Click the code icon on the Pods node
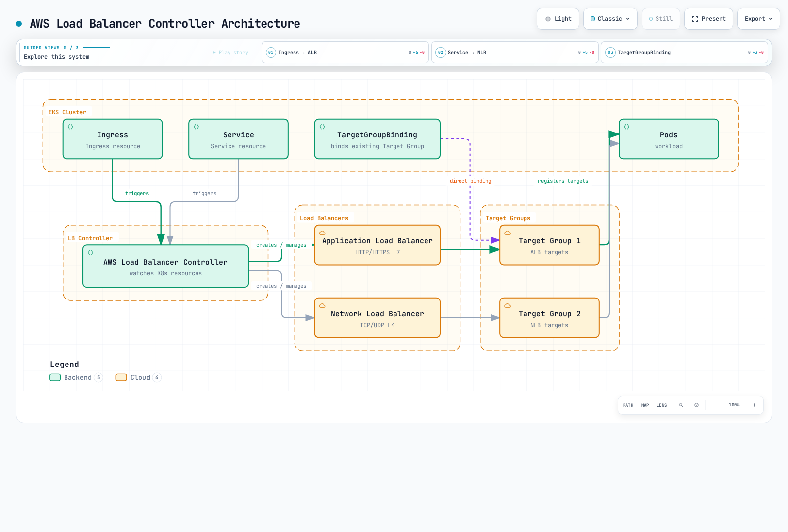Viewport: 788px width, 532px height. [626, 127]
